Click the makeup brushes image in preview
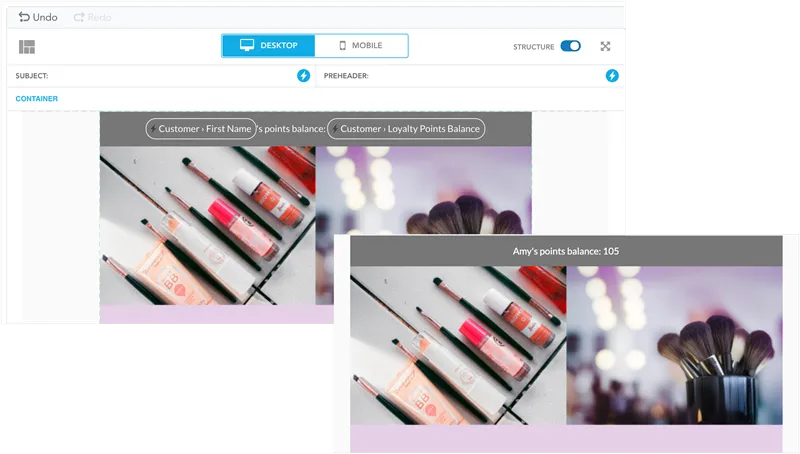 click(x=674, y=345)
